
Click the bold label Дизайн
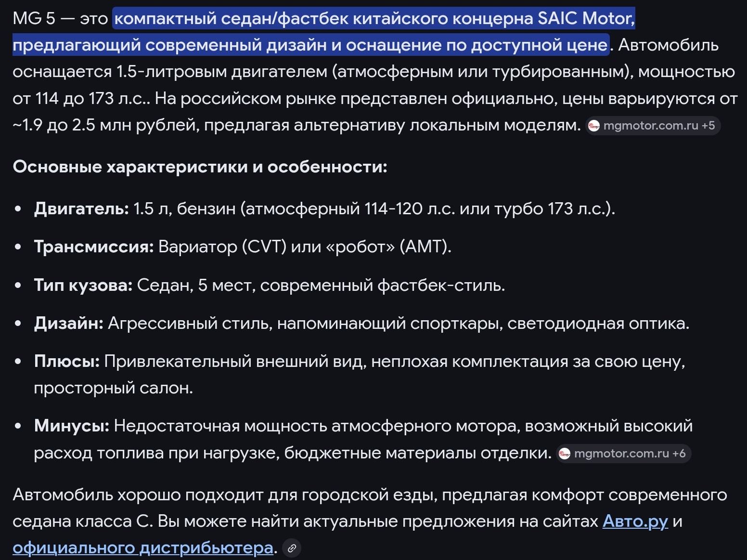68,323
